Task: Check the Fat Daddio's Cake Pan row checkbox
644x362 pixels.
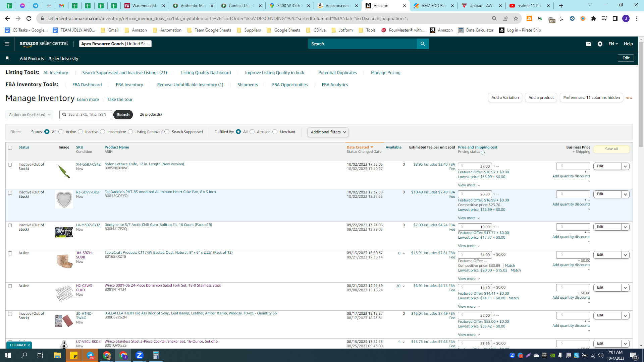Action: click(10, 193)
